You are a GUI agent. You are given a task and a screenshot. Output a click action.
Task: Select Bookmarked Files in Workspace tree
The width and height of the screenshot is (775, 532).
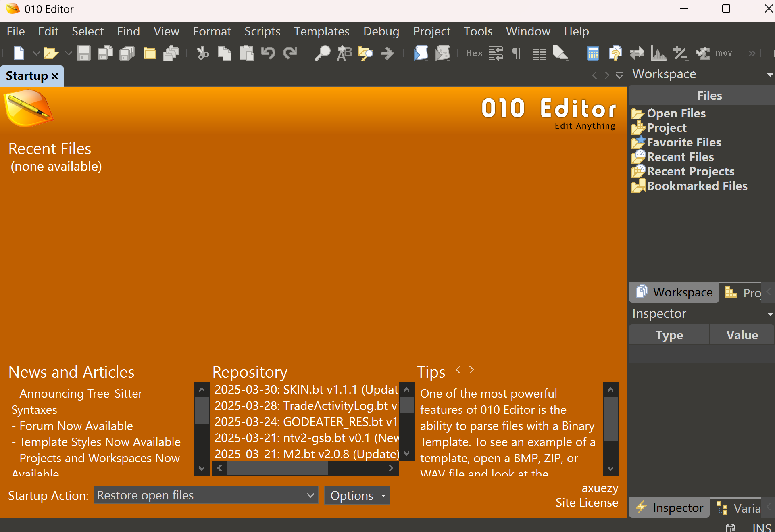pyautogui.click(x=697, y=186)
